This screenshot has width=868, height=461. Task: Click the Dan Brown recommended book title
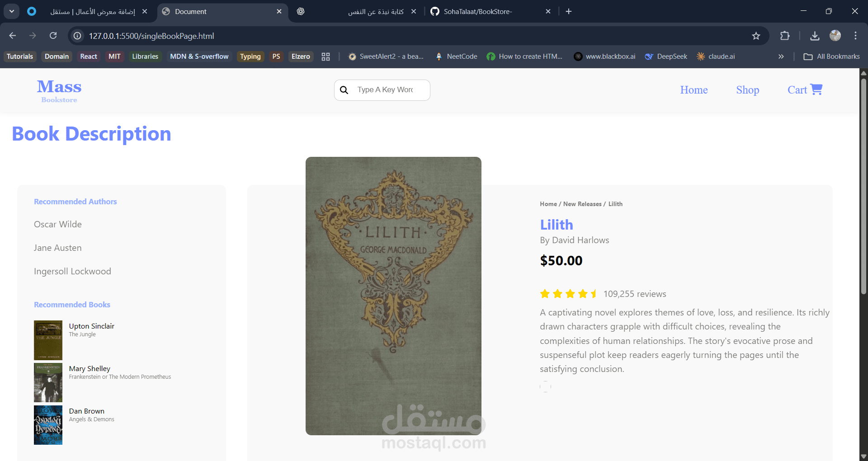(x=86, y=411)
